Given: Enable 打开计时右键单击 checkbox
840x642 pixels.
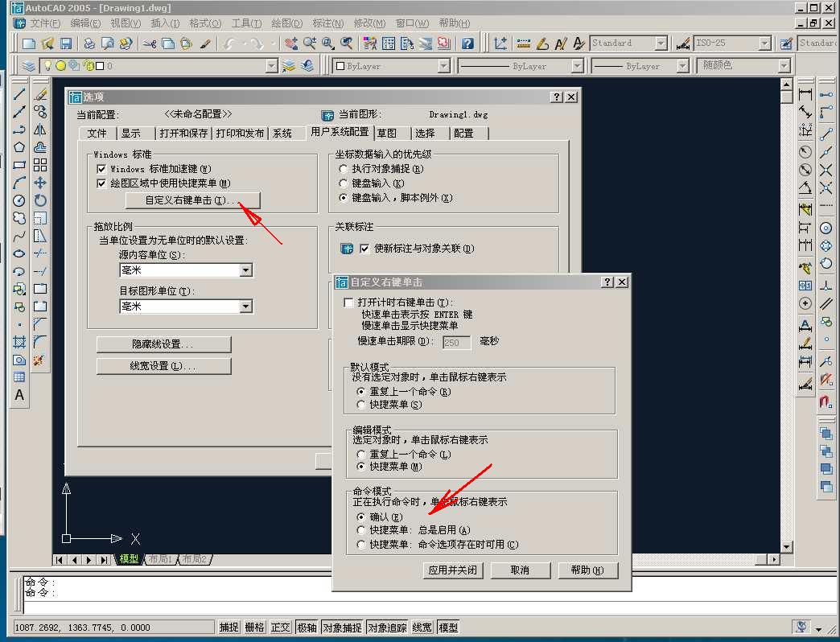Looking at the screenshot, I should [348, 302].
